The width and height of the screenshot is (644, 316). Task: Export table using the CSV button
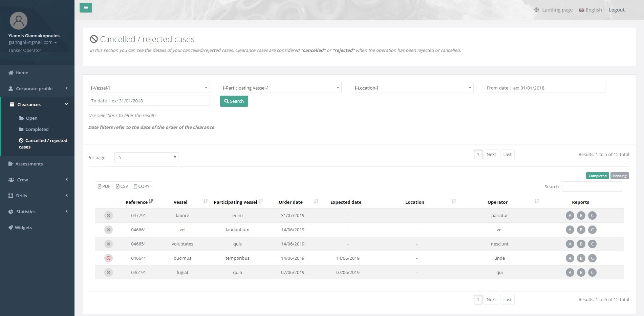pos(122,186)
